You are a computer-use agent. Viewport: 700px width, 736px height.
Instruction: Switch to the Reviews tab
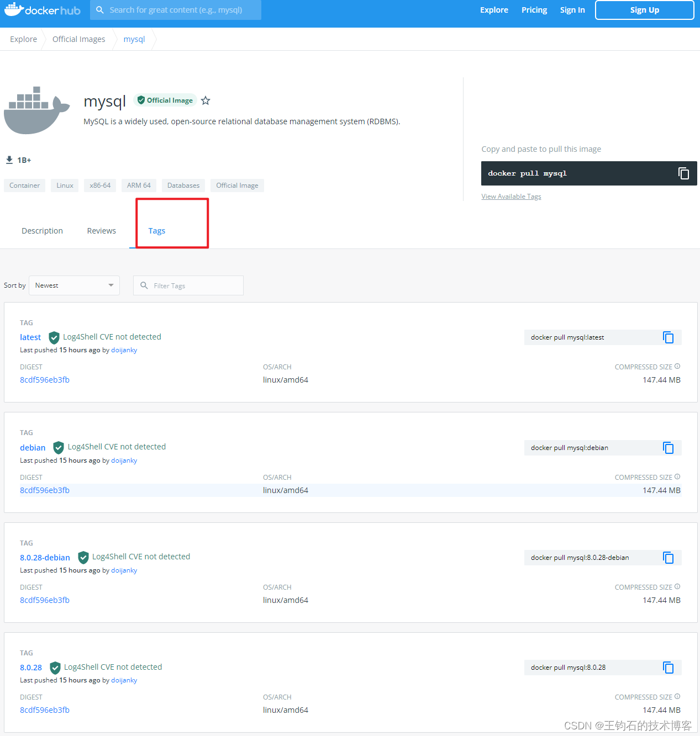click(x=101, y=230)
